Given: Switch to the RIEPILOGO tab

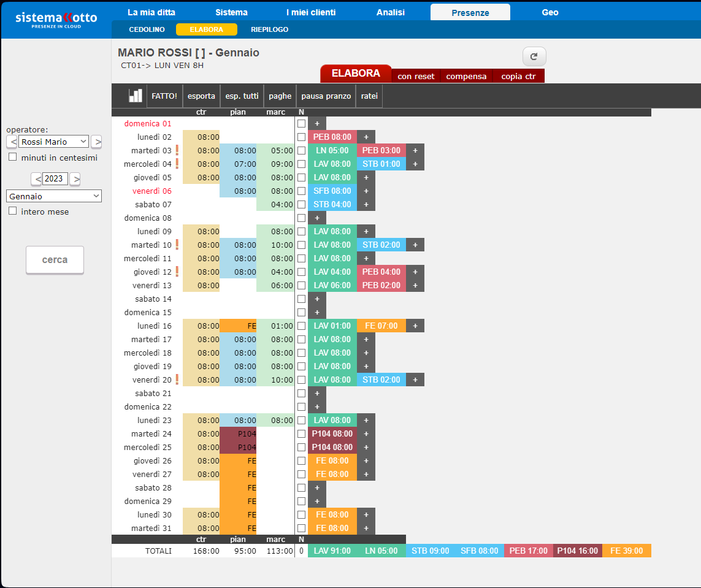Looking at the screenshot, I should 269,29.
